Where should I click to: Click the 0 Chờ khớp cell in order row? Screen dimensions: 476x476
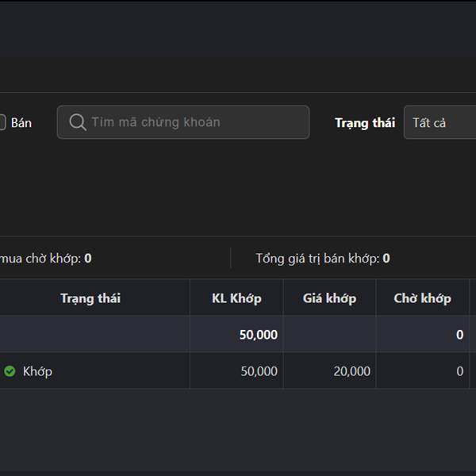click(x=459, y=371)
